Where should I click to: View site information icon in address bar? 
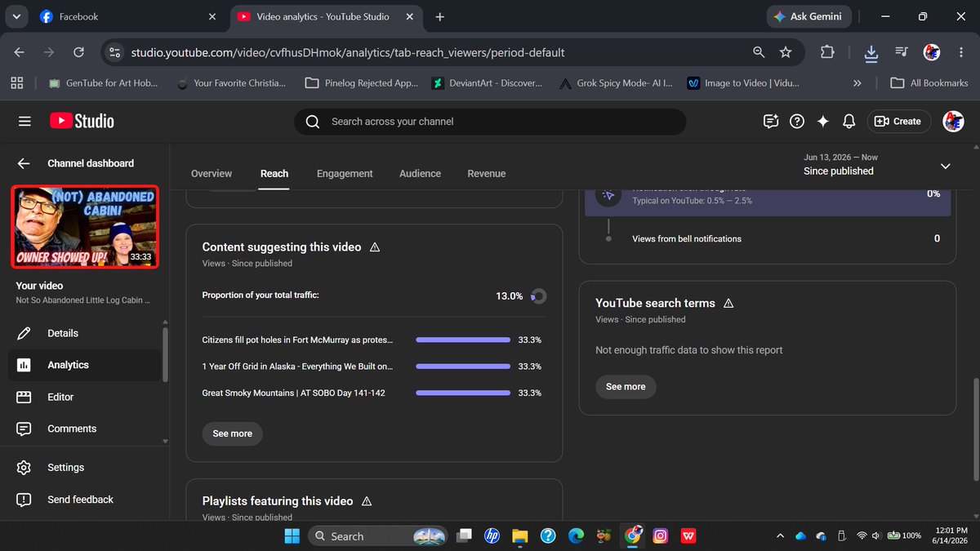pos(114,52)
